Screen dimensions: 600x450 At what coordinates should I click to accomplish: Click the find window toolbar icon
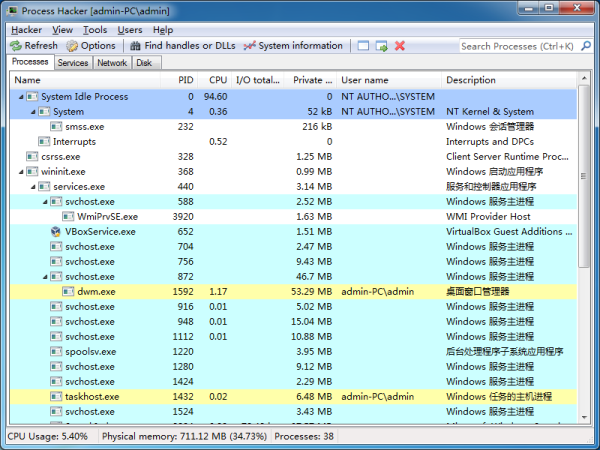(x=364, y=46)
